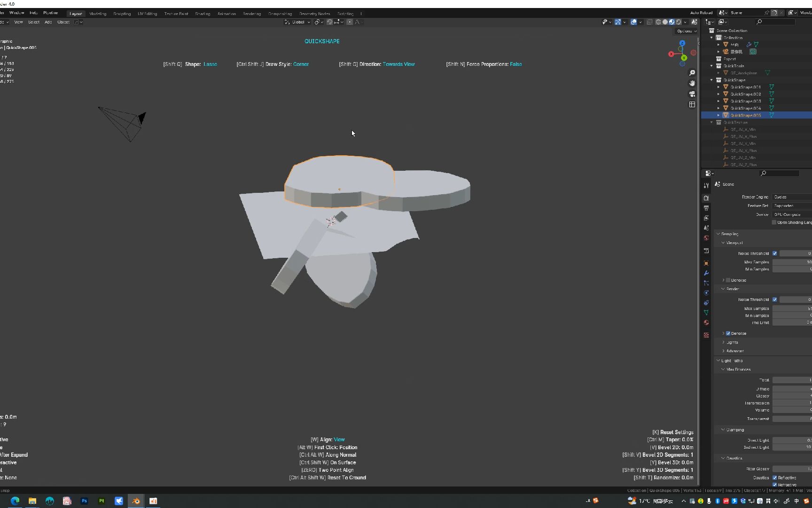The width and height of the screenshot is (812, 508).
Task: Enable the Open Shading Language checkbox
Action: pos(774,222)
